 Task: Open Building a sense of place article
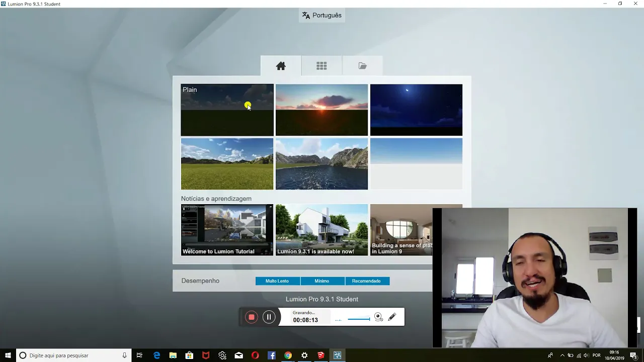click(x=401, y=230)
